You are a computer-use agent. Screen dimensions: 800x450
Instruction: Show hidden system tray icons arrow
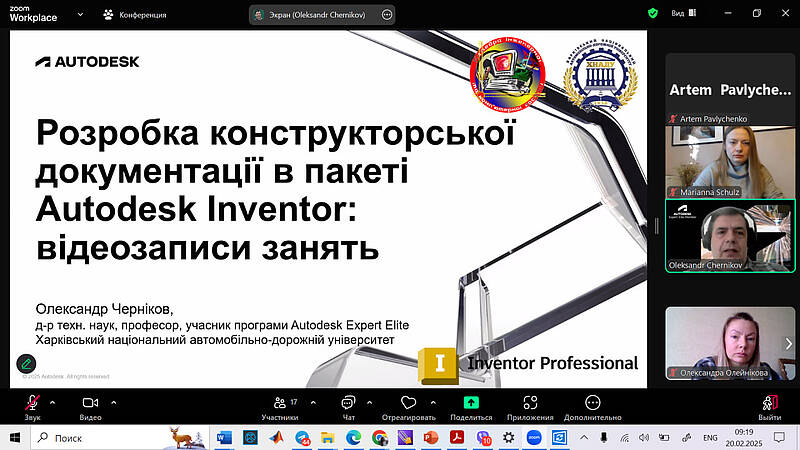[x=584, y=438]
